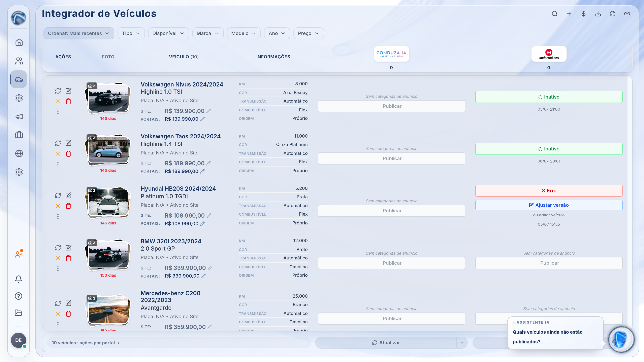Viewport: 644px width, 362px height.
Task: Click the link icon in the header
Action: tap(627, 14)
